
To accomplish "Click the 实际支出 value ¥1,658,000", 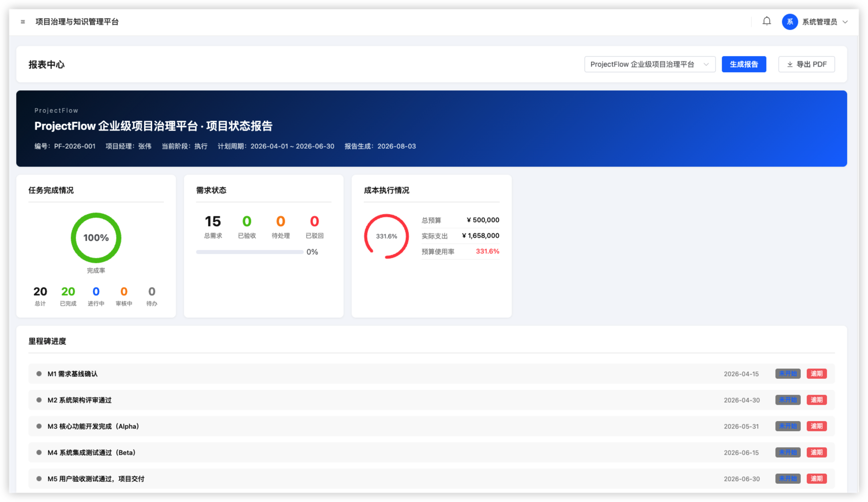I will (480, 236).
